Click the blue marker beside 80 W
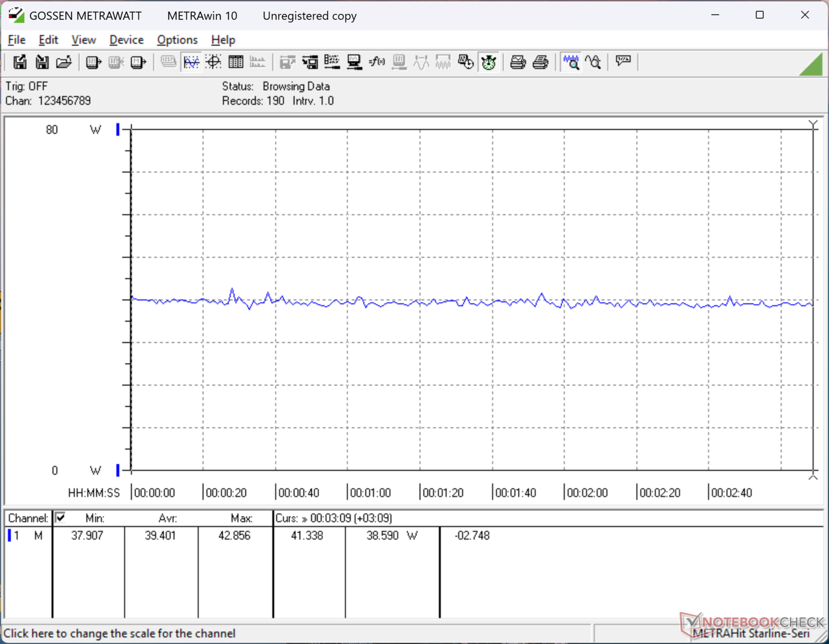Image resolution: width=829 pixels, height=644 pixels. pyautogui.click(x=118, y=129)
